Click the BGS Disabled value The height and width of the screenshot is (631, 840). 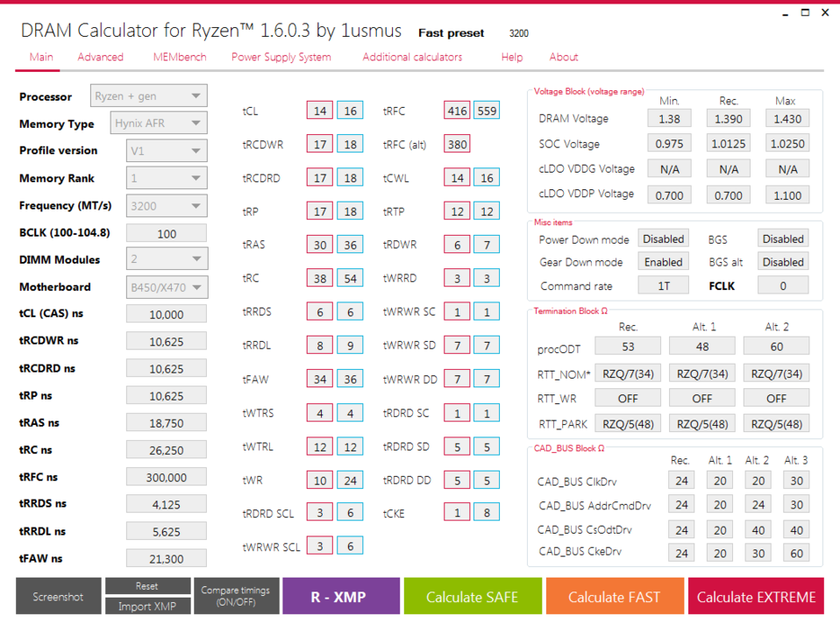point(783,238)
